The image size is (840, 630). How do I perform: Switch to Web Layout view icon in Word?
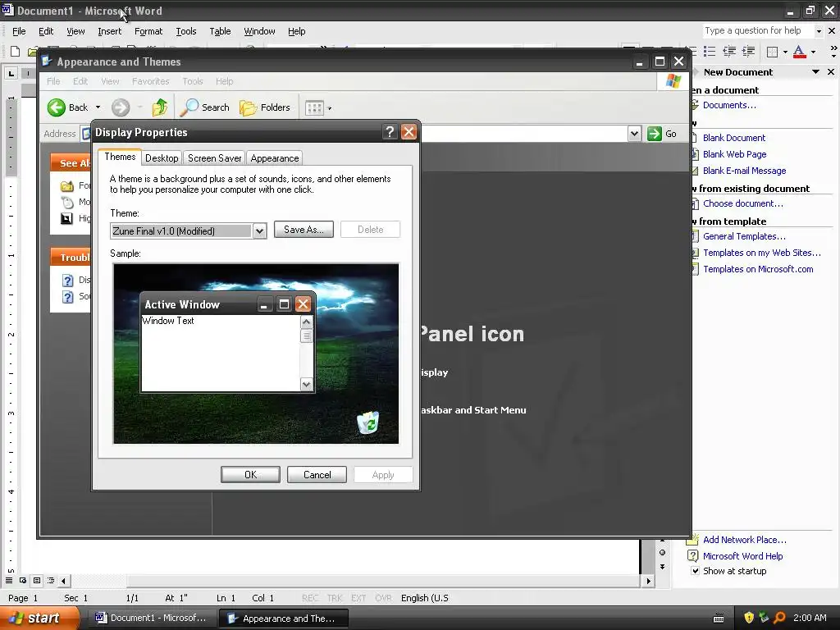tap(23, 580)
